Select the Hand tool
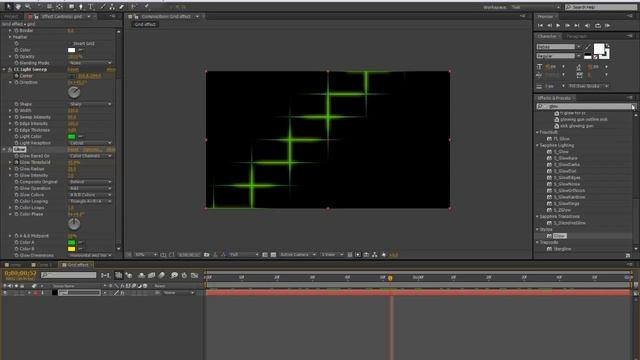The image size is (640, 360). tap(18, 7)
